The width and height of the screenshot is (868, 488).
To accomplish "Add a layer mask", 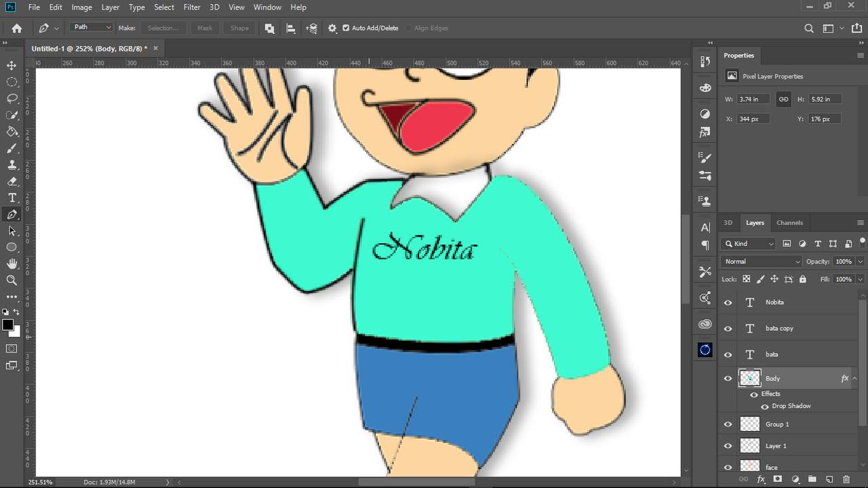I will tap(778, 479).
